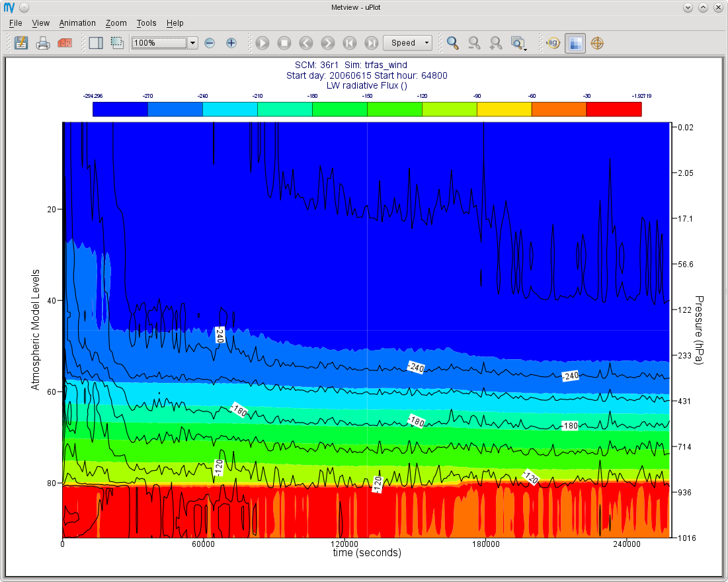Advance to the next animation frame

pyautogui.click(x=328, y=43)
